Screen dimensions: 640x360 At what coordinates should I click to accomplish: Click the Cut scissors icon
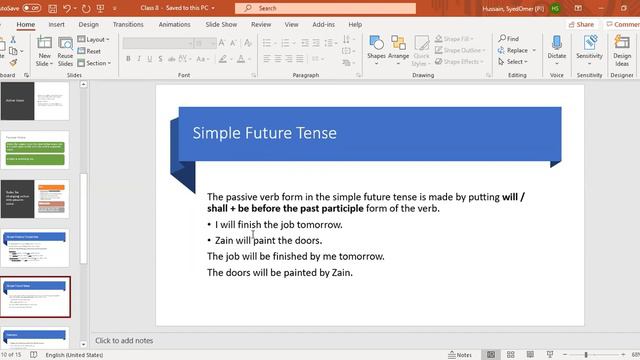click(x=13, y=40)
